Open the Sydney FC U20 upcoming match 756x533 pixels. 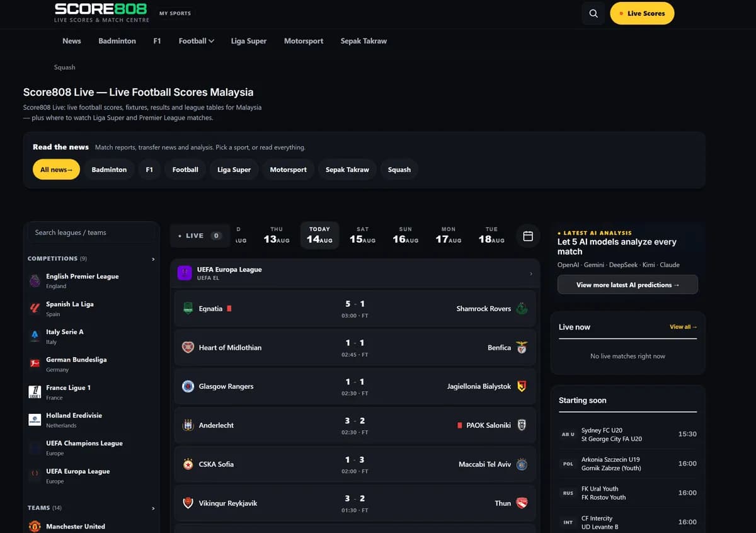point(627,434)
